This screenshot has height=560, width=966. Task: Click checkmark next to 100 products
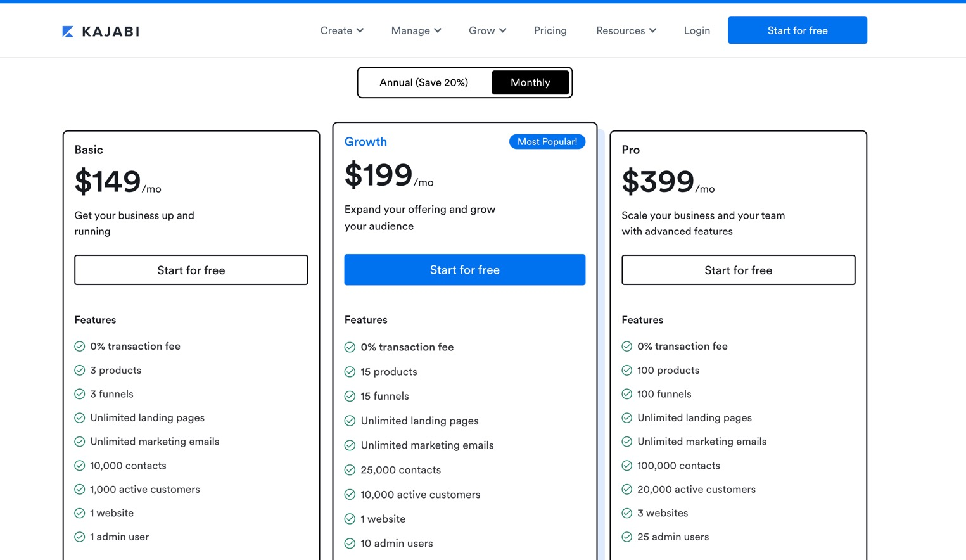[x=626, y=370]
